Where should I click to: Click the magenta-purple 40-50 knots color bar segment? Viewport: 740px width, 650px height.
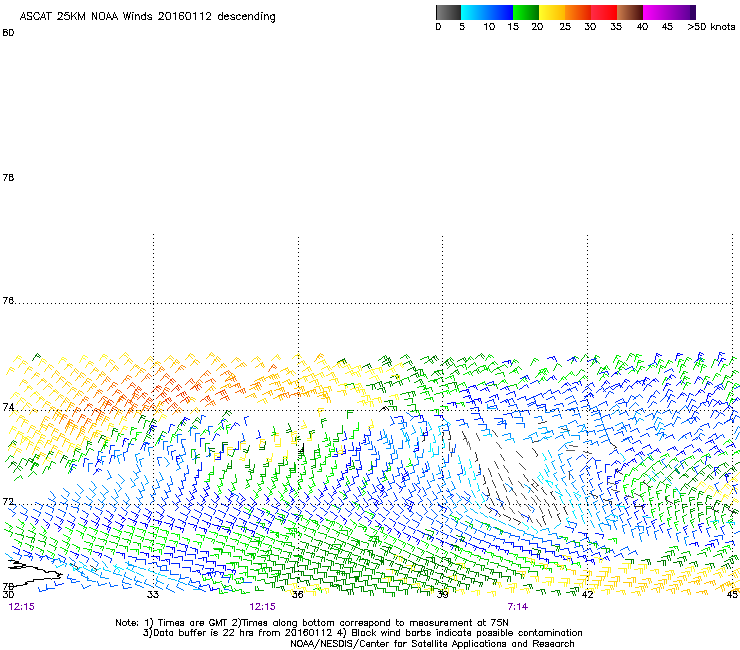tap(669, 12)
